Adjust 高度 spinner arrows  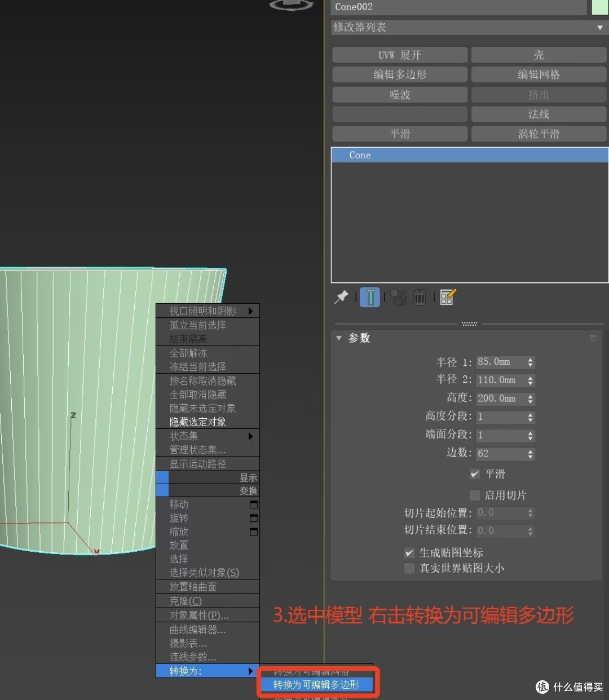530,398
